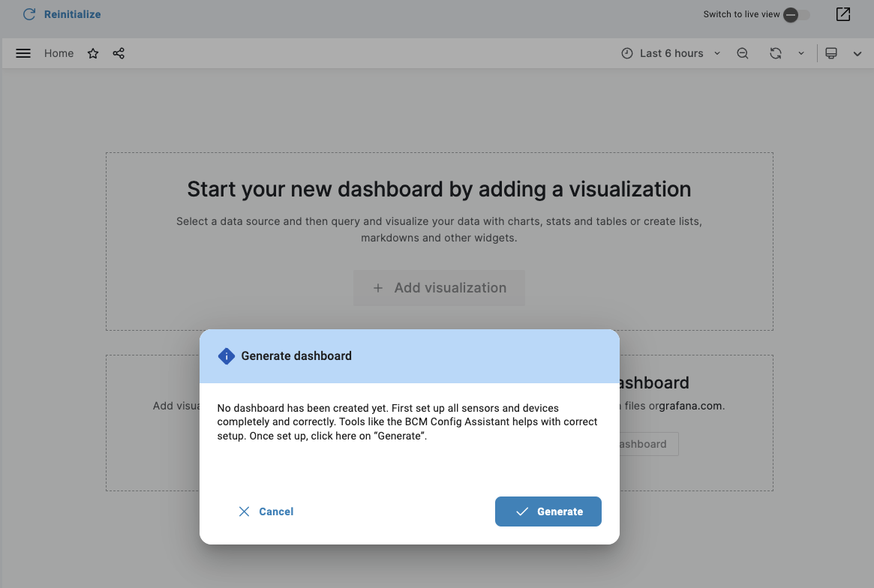The image size is (874, 588).
Task: Click the Reinitialize refresh icon
Action: pyautogui.click(x=29, y=14)
